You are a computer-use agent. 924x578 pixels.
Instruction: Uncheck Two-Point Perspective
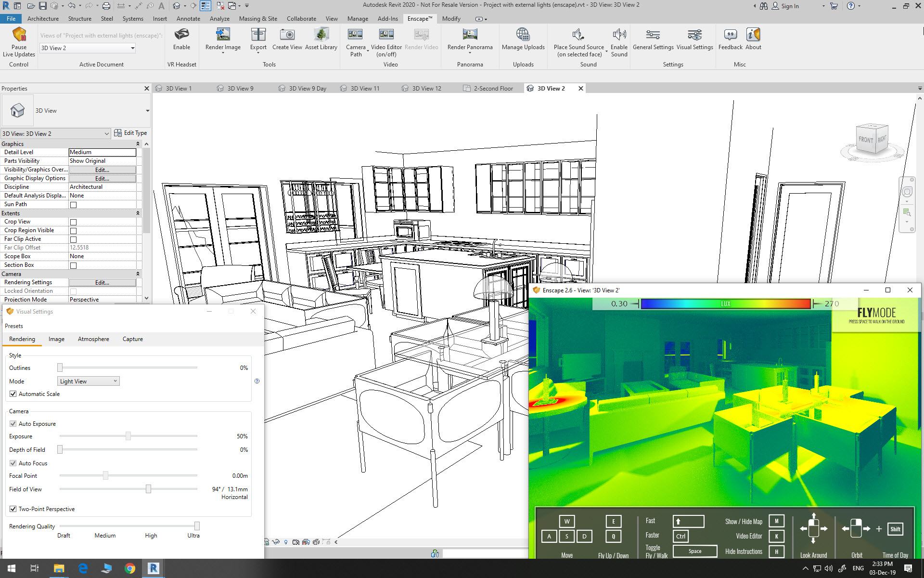tap(13, 509)
